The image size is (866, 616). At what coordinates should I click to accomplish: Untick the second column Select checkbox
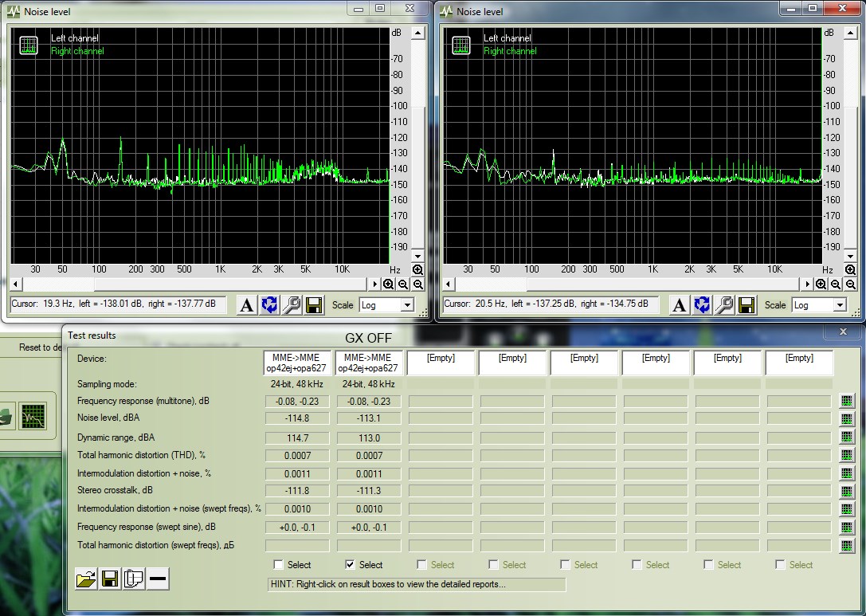pyautogui.click(x=351, y=565)
